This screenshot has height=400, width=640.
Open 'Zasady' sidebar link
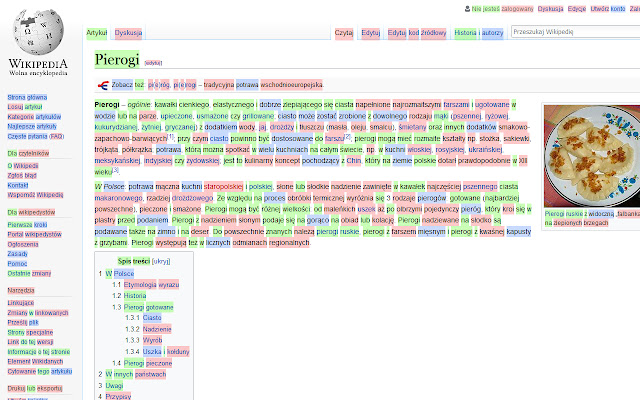(x=18, y=254)
